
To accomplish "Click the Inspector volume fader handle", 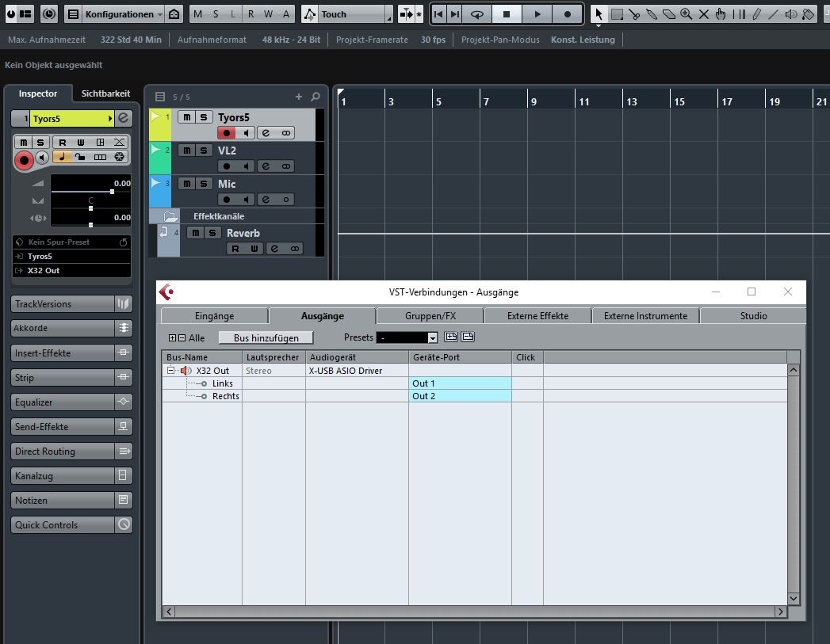I will pos(113,192).
